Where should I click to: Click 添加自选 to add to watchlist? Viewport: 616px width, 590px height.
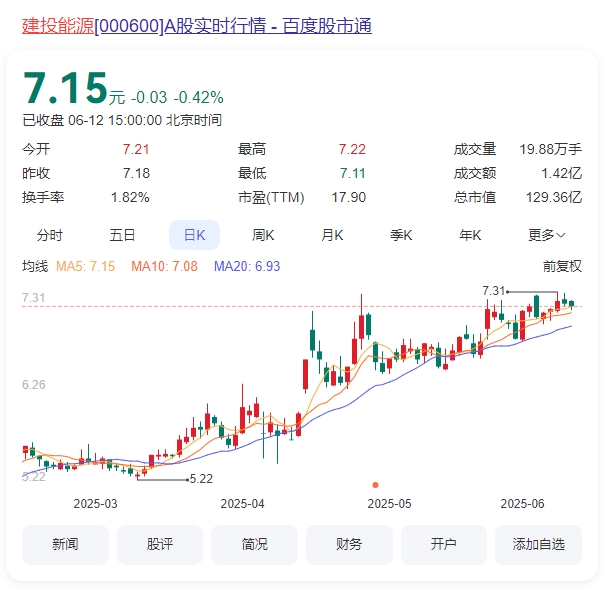[x=538, y=545]
